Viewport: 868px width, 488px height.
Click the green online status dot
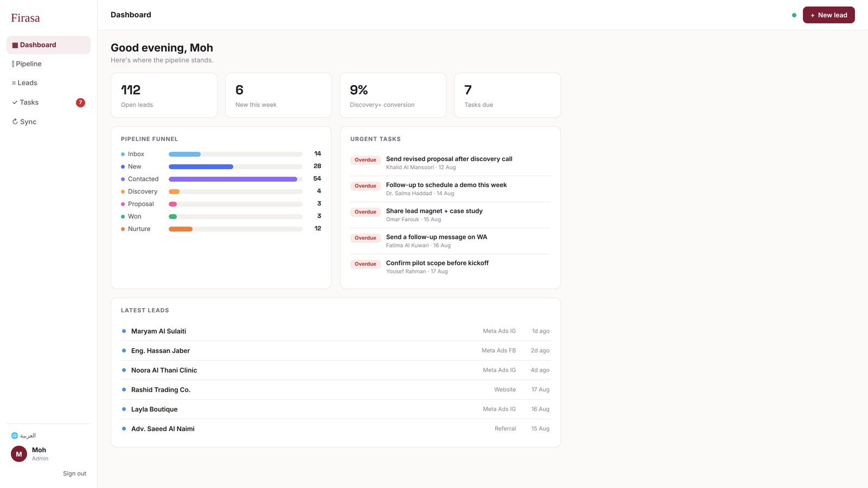pos(794,15)
